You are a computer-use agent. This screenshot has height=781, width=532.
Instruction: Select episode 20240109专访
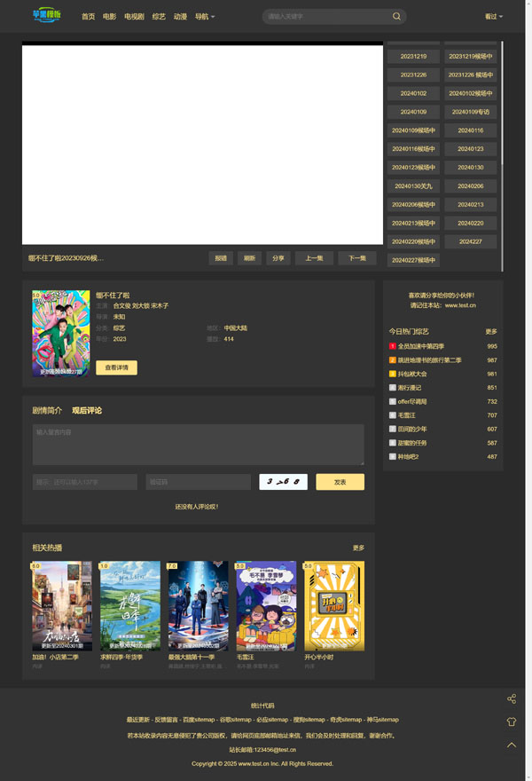click(x=470, y=112)
